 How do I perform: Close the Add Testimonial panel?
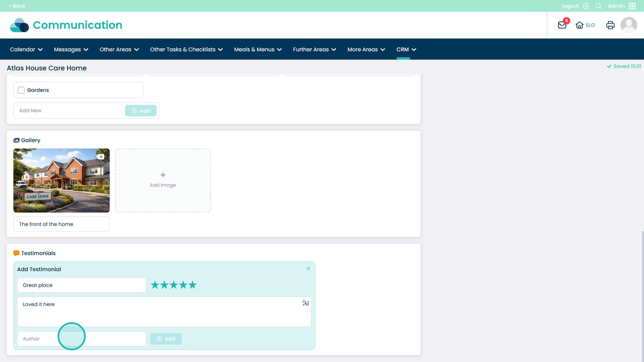(x=308, y=269)
